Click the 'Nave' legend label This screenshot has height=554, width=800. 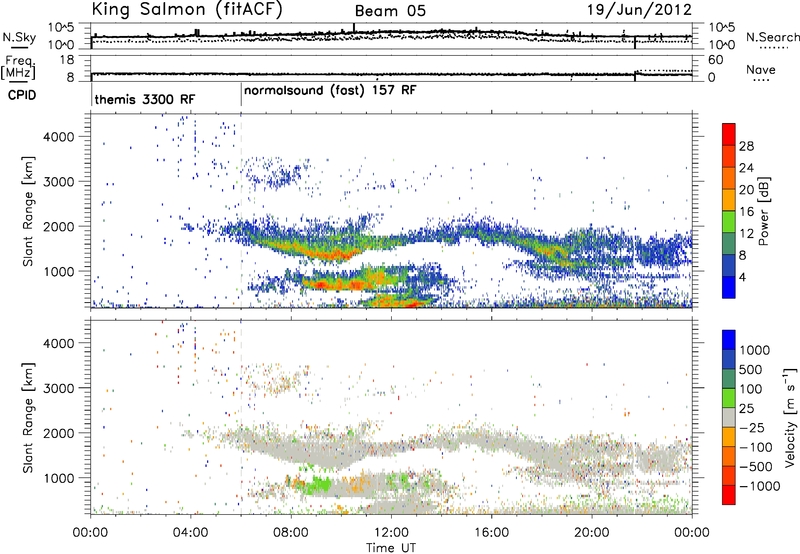pos(761,70)
